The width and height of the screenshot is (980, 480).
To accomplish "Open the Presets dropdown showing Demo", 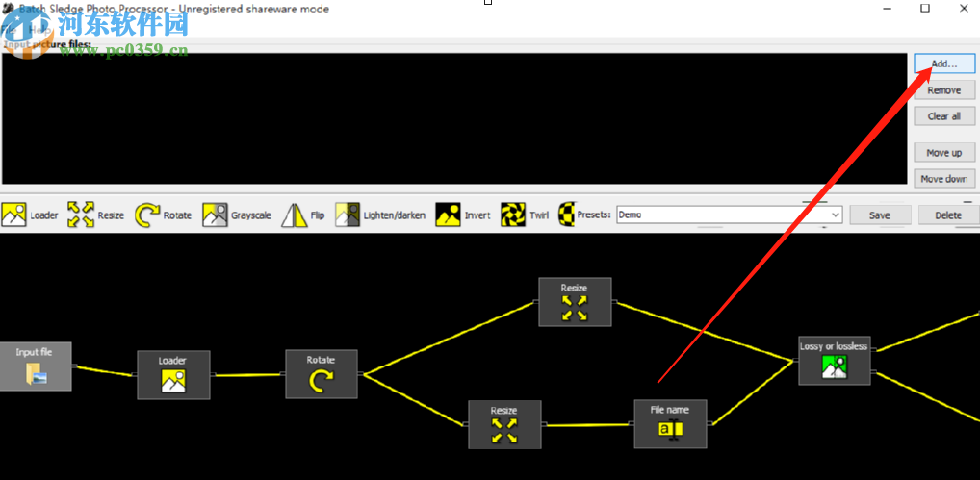I will [730, 215].
